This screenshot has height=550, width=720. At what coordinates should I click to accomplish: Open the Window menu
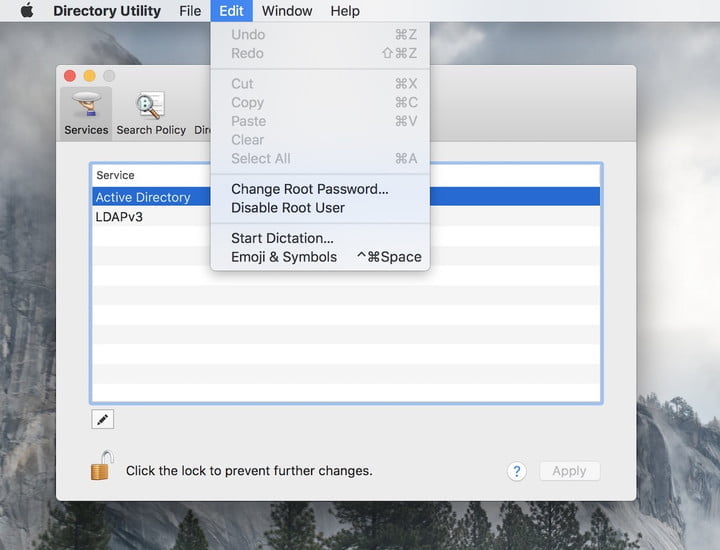[x=287, y=11]
